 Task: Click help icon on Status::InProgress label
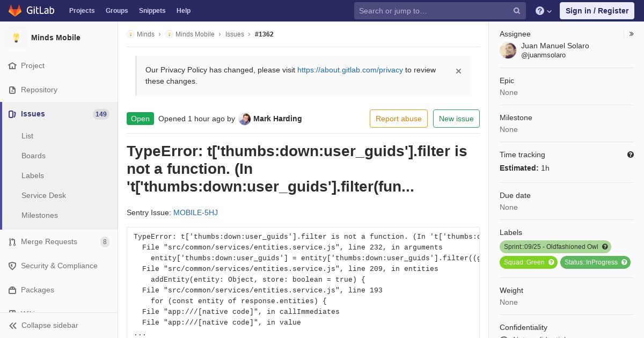(x=624, y=262)
